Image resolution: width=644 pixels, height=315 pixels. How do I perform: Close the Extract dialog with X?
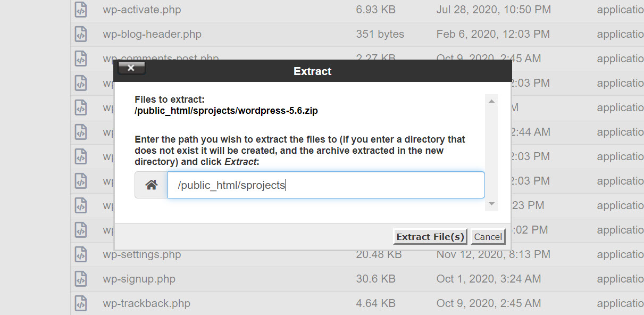tap(131, 68)
